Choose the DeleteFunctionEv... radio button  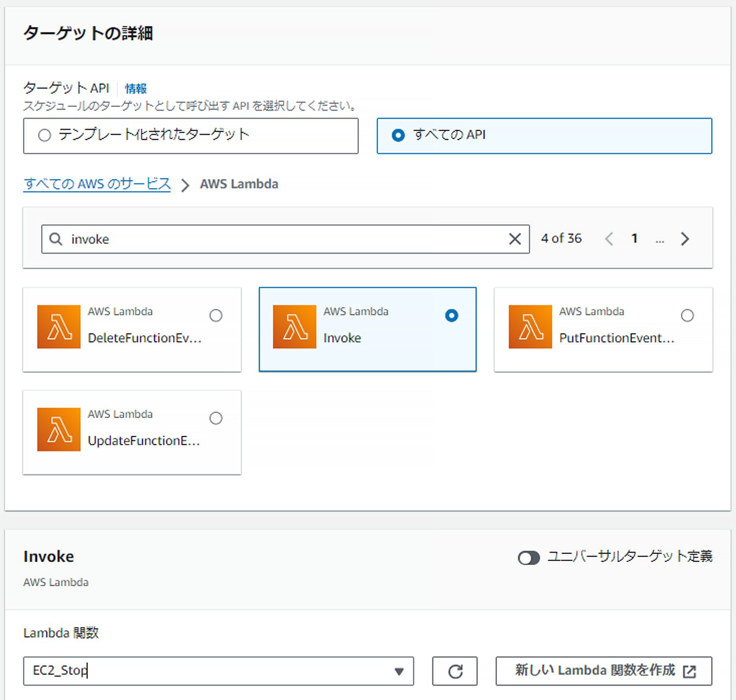coord(216,315)
